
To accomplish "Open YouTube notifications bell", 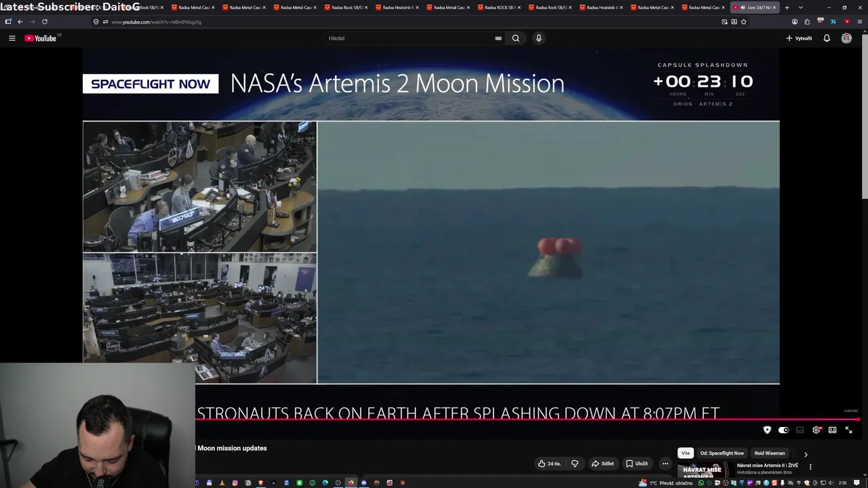I will [827, 38].
